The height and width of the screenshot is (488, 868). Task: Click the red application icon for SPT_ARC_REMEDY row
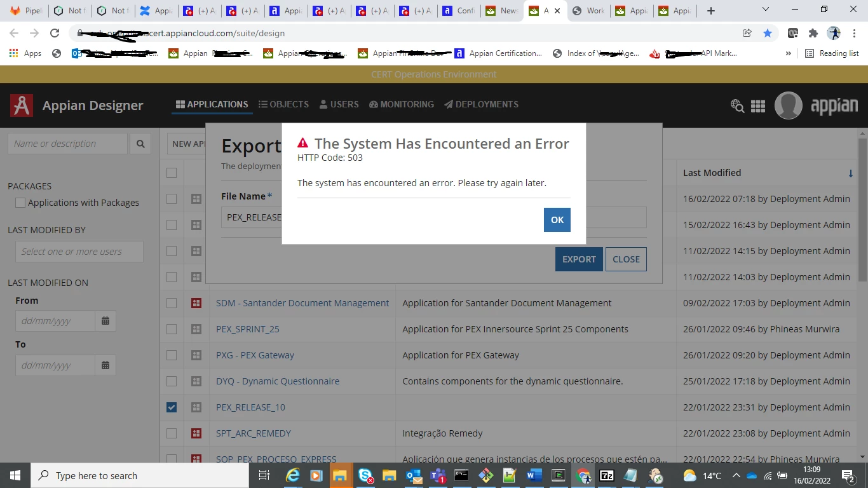pos(196,433)
